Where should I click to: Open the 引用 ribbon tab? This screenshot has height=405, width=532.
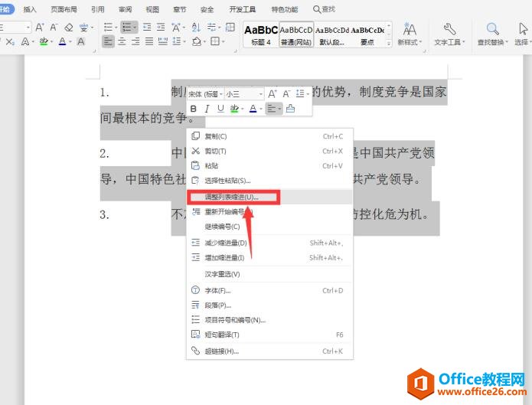click(x=98, y=9)
